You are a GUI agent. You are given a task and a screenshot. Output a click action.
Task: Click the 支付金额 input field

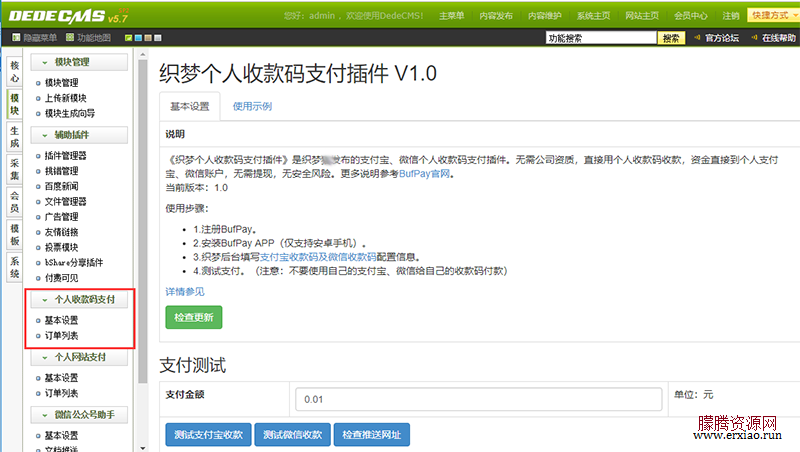[x=479, y=399]
